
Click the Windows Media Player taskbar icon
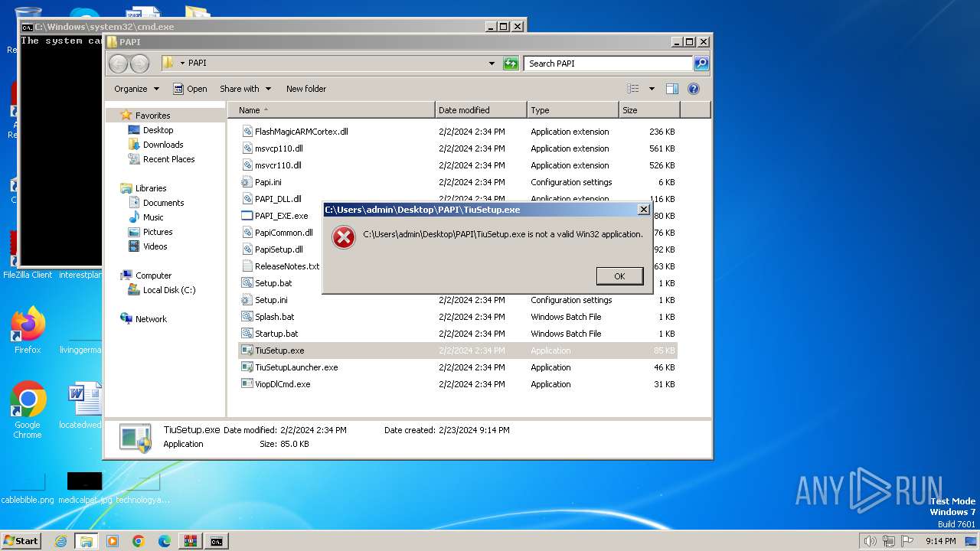[113, 541]
